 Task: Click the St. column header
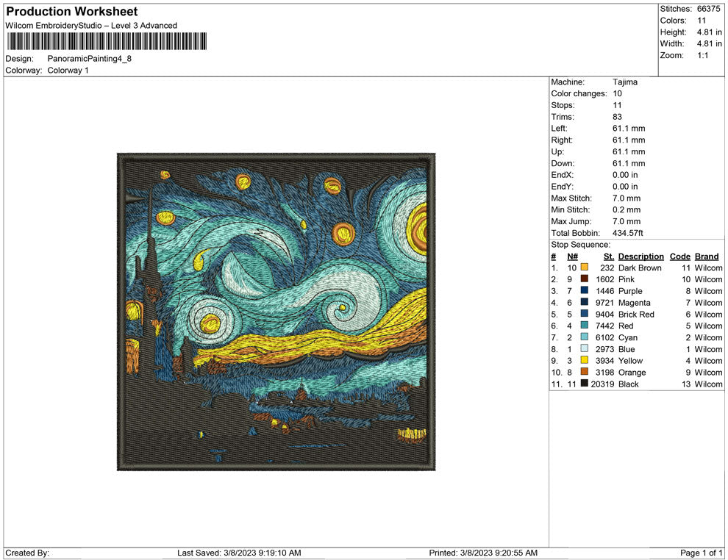[609, 256]
